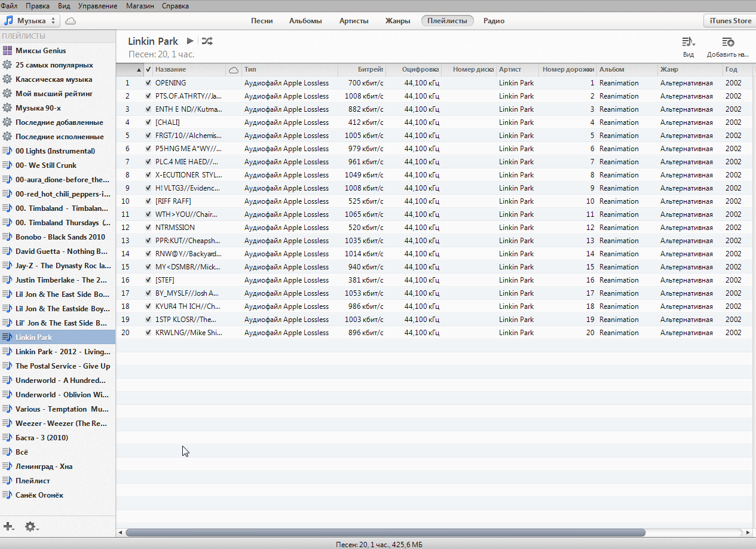Screen dimensions: 756x549
Task: Switch to the Жанры view
Action: coord(397,21)
